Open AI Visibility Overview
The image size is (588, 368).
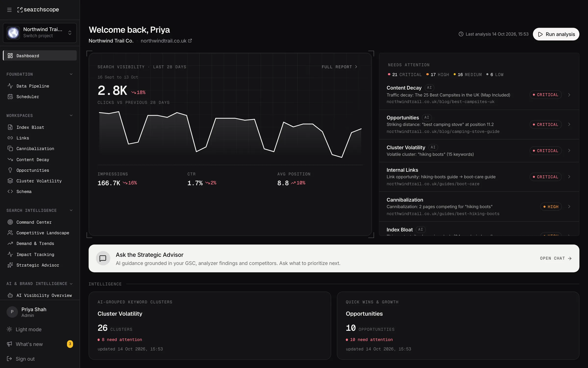click(40, 295)
